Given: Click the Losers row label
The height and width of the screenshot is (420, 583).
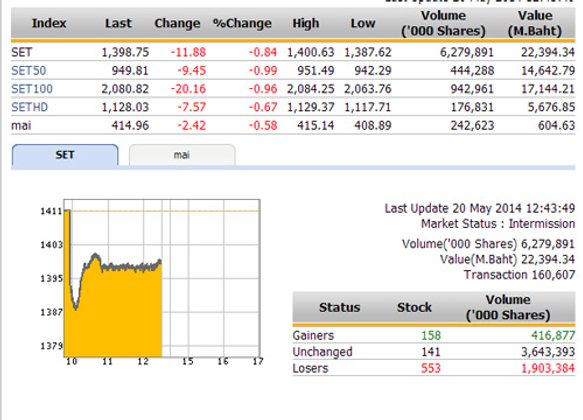Looking at the screenshot, I should (x=310, y=368).
